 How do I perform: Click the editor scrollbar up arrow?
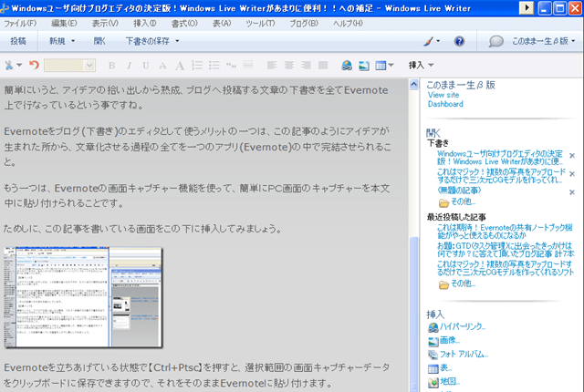click(x=413, y=85)
